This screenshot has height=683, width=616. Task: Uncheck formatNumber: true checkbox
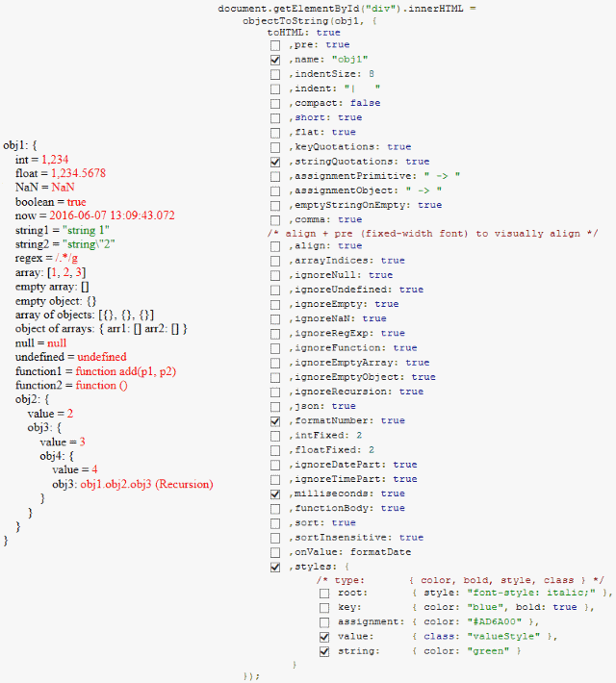[275, 421]
